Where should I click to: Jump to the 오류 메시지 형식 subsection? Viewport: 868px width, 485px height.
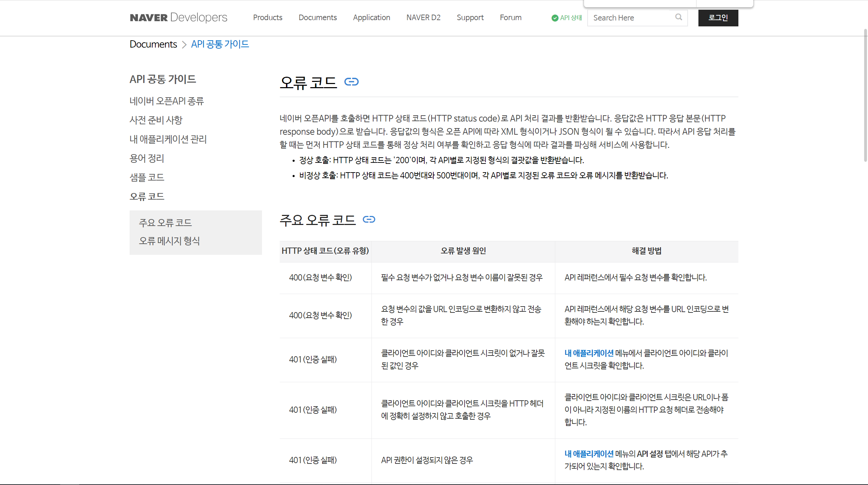point(169,241)
